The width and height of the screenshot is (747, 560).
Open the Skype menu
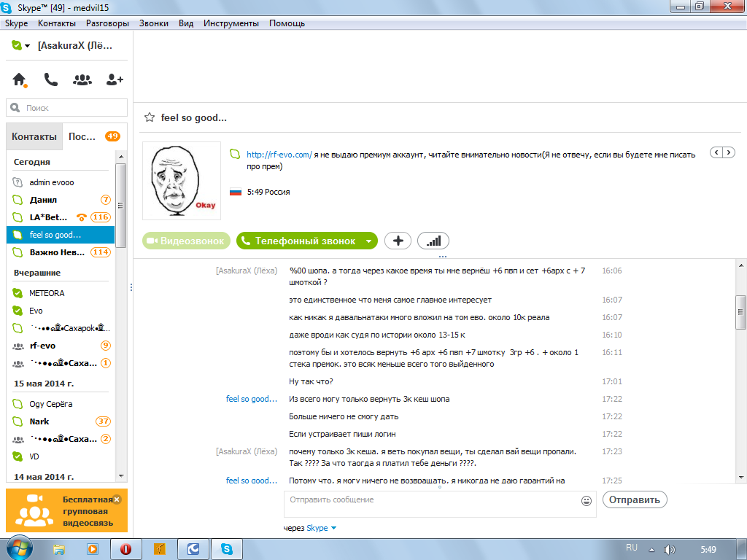point(16,23)
